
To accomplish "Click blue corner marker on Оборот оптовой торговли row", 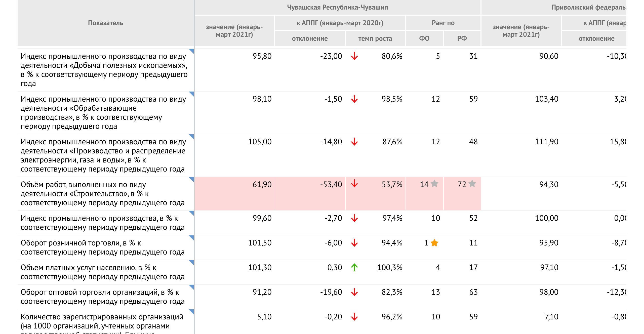I will click(x=192, y=287).
